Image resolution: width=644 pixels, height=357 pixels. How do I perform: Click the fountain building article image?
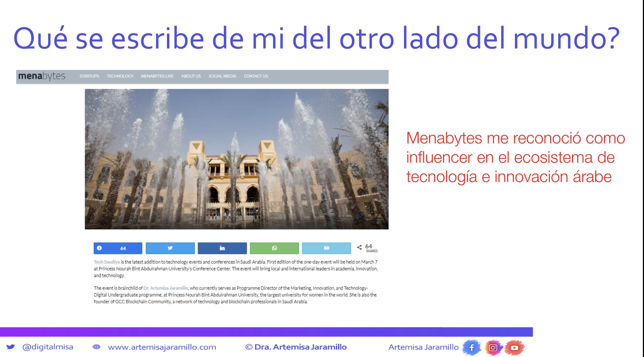(237, 159)
